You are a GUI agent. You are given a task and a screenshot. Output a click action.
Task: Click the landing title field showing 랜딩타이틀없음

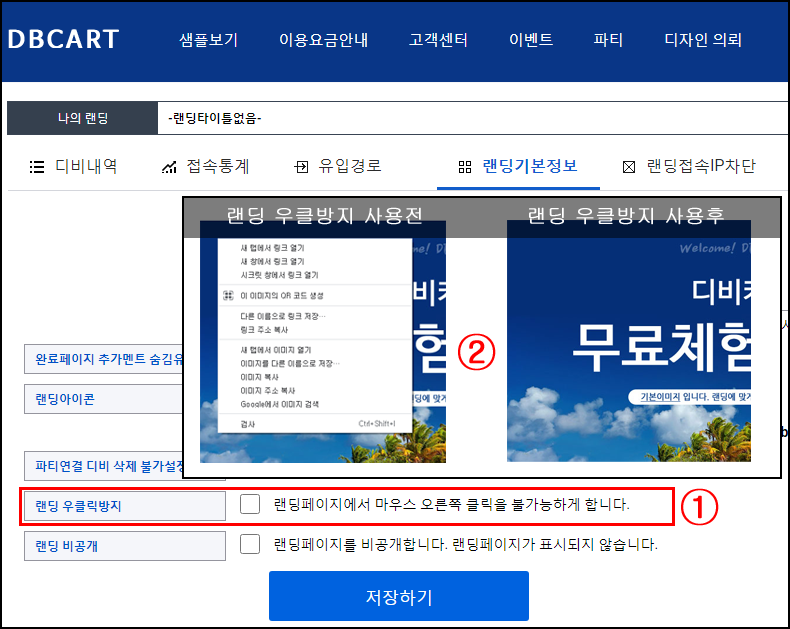tap(470, 119)
